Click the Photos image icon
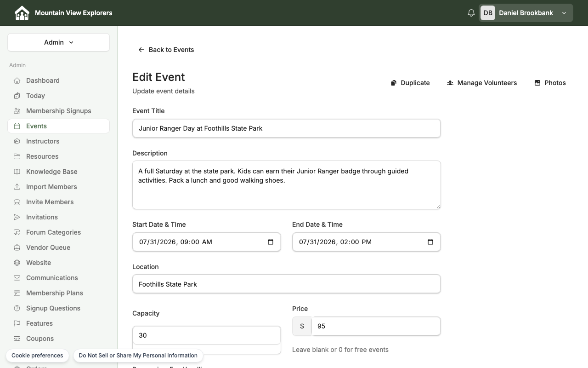Screen dimensions: 588x368 pos(537,83)
